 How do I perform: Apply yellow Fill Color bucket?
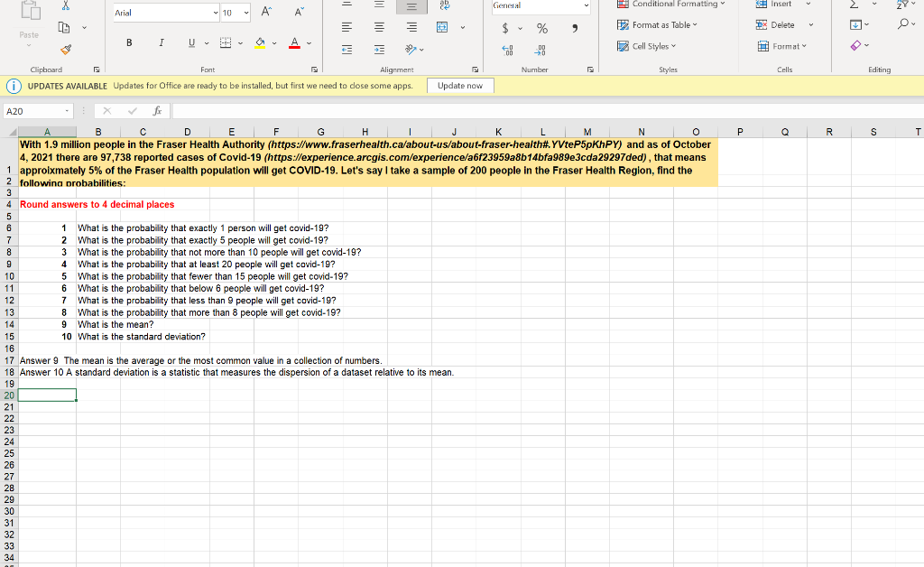tap(260, 42)
